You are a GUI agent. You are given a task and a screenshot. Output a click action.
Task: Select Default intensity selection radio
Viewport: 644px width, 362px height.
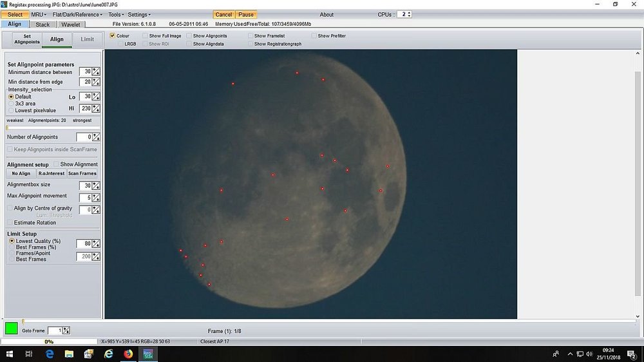[x=11, y=97]
